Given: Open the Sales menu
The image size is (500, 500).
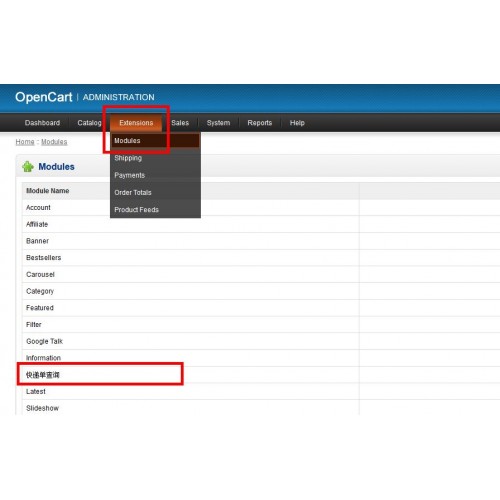Looking at the screenshot, I should [180, 123].
